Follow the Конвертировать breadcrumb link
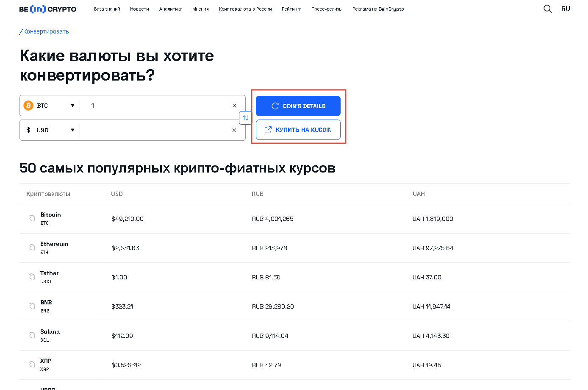Image resolution: width=588 pixels, height=390 pixels. tap(46, 31)
